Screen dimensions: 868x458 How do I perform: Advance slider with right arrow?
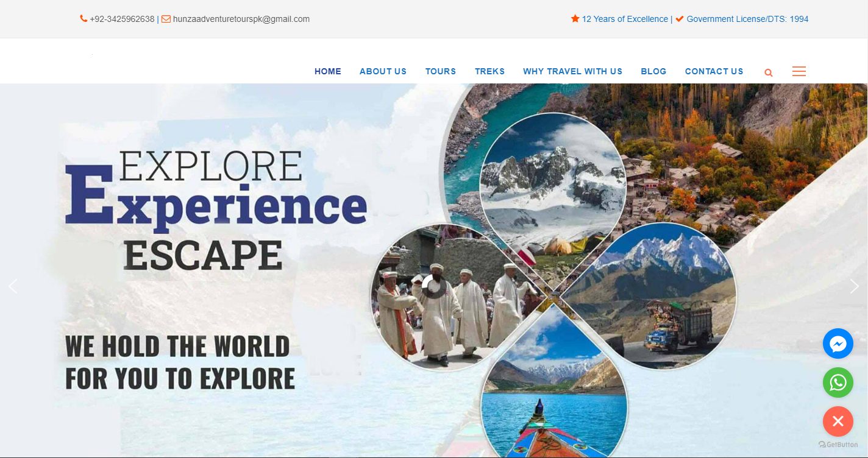click(x=855, y=286)
